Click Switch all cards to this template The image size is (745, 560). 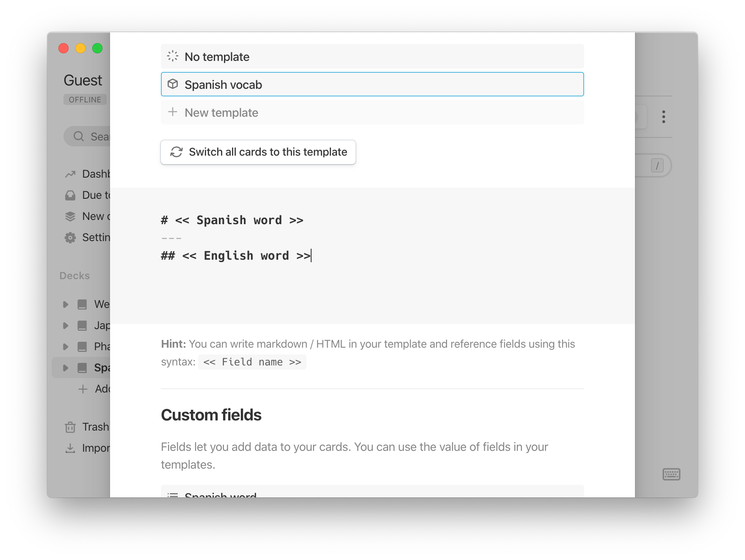click(x=258, y=152)
